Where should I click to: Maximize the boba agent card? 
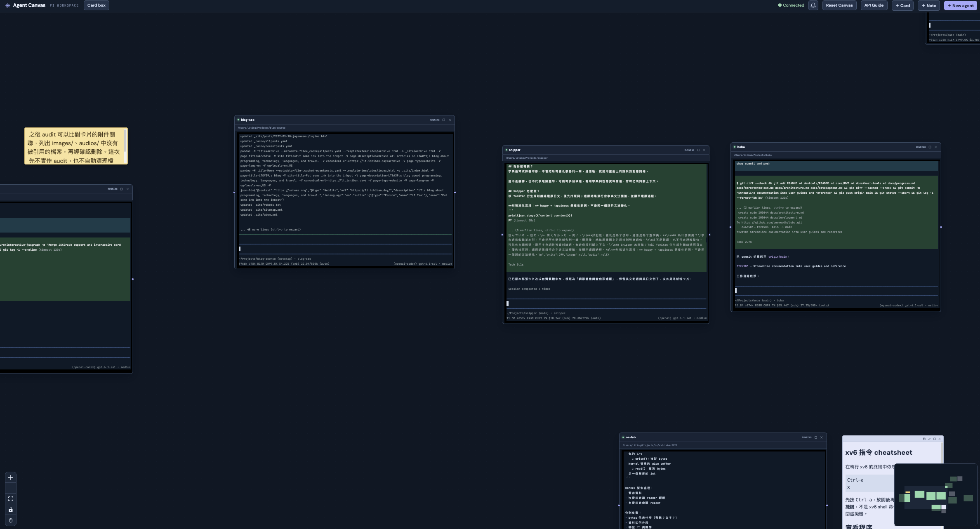930,147
